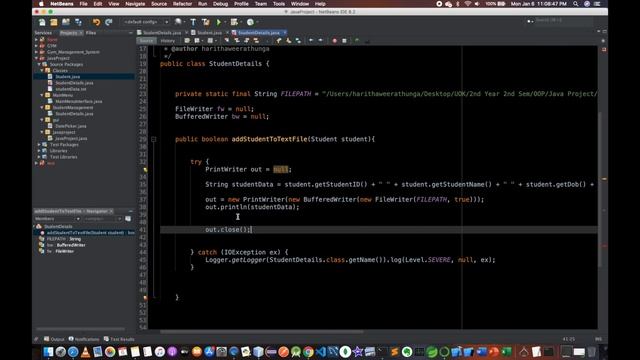
Task: Click the New File toolbar icon
Action: click(x=42, y=22)
